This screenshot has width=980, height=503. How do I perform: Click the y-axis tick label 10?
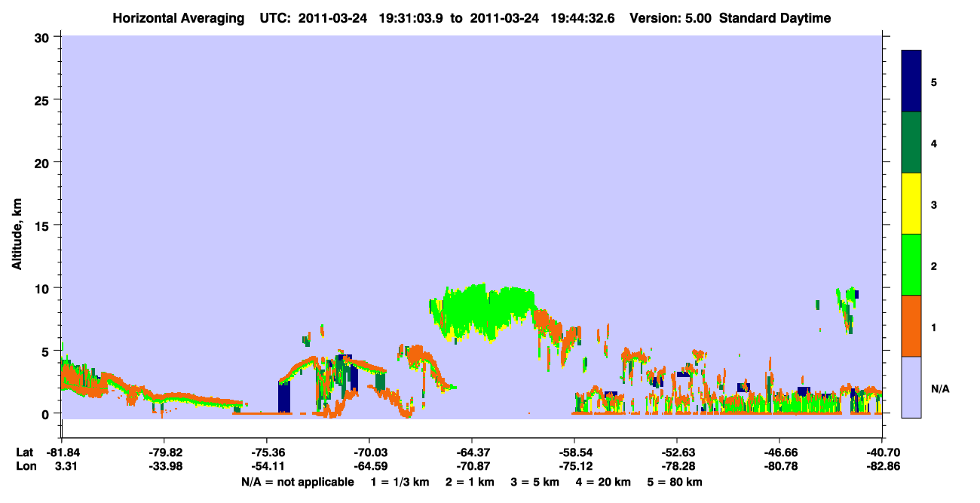[44, 288]
